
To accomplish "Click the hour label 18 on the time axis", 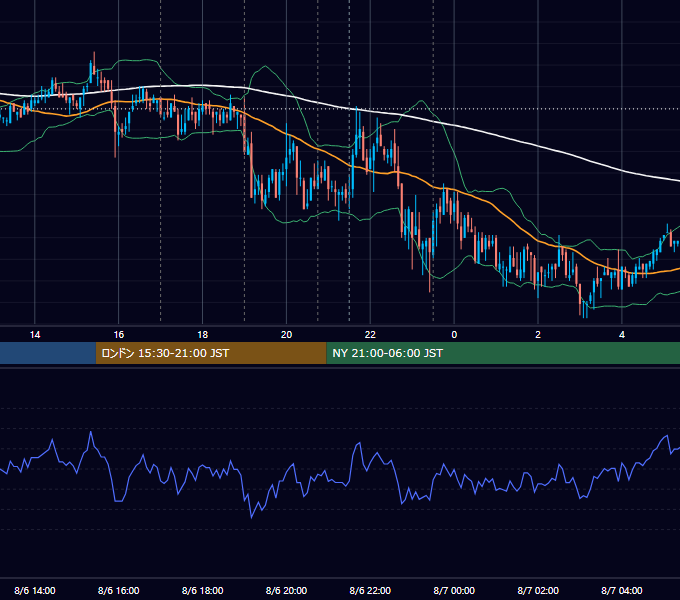I will click(x=203, y=335).
